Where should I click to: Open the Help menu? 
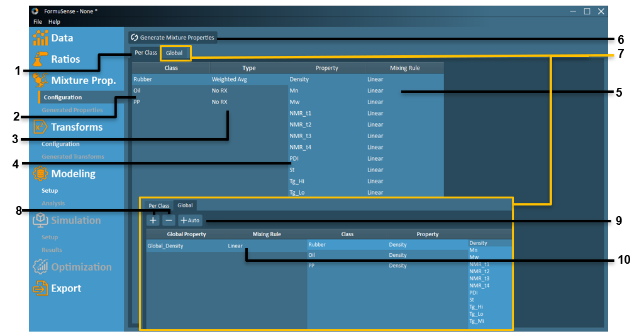[x=54, y=22]
